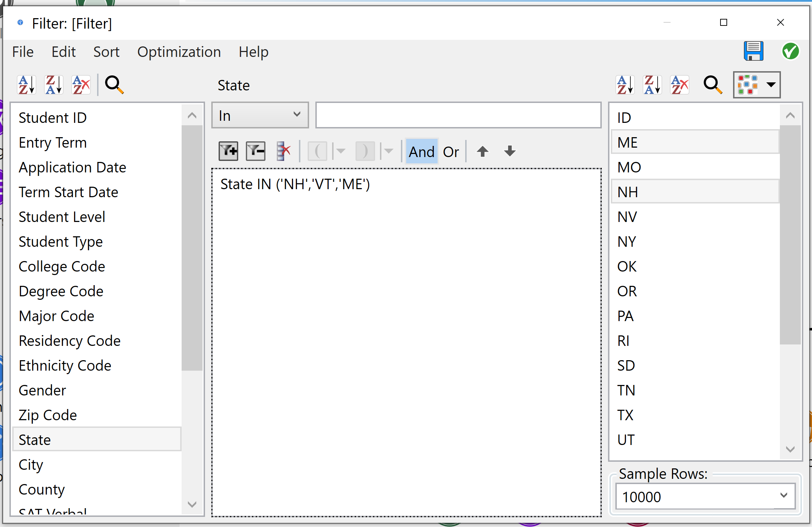The width and height of the screenshot is (812, 527).
Task: Apply filter with green checkmark icon
Action: pyautogui.click(x=790, y=52)
